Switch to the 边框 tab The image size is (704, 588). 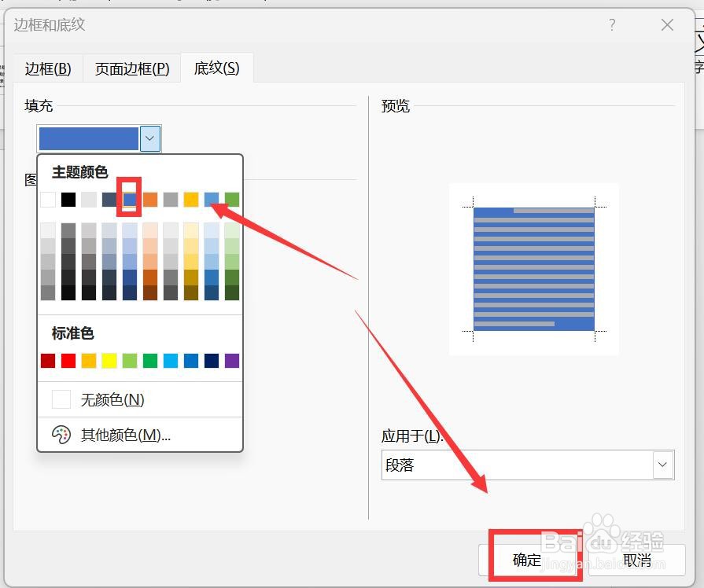(48, 68)
